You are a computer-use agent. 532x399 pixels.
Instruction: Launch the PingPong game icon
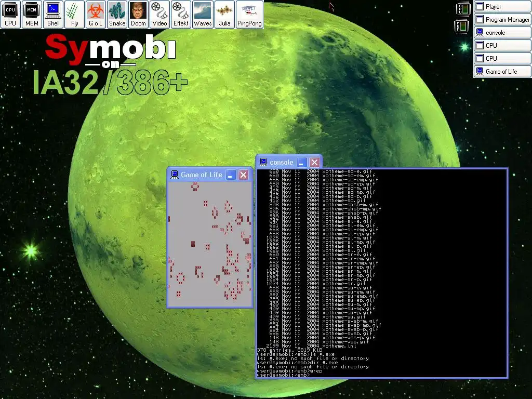[249, 15]
